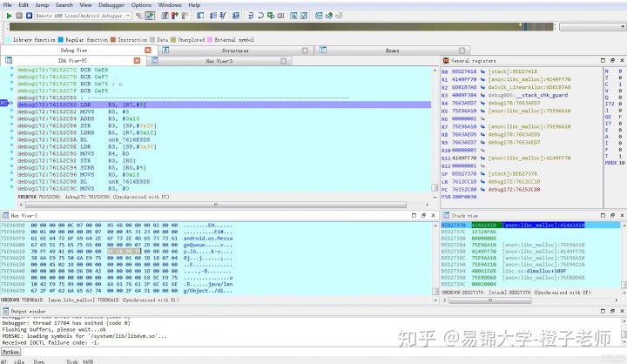Click the Stack view horizontal scrollbar
Viewport: 627px width, 364px height.
click(x=489, y=300)
